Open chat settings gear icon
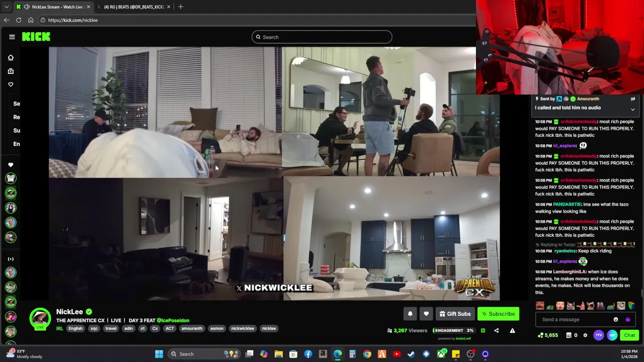 pos(585,335)
